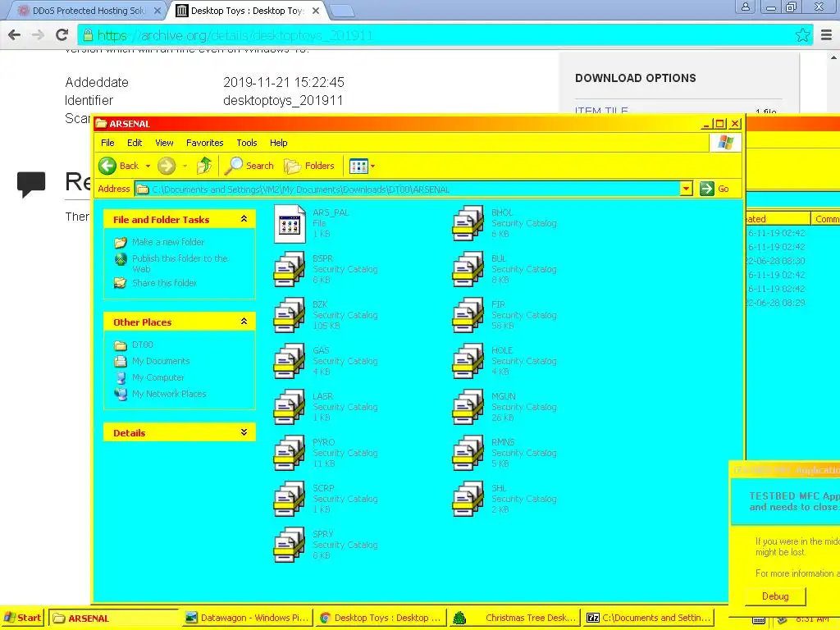Image resolution: width=840 pixels, height=630 pixels.
Task: Select the RMNS security catalog icon
Action: [x=468, y=453]
